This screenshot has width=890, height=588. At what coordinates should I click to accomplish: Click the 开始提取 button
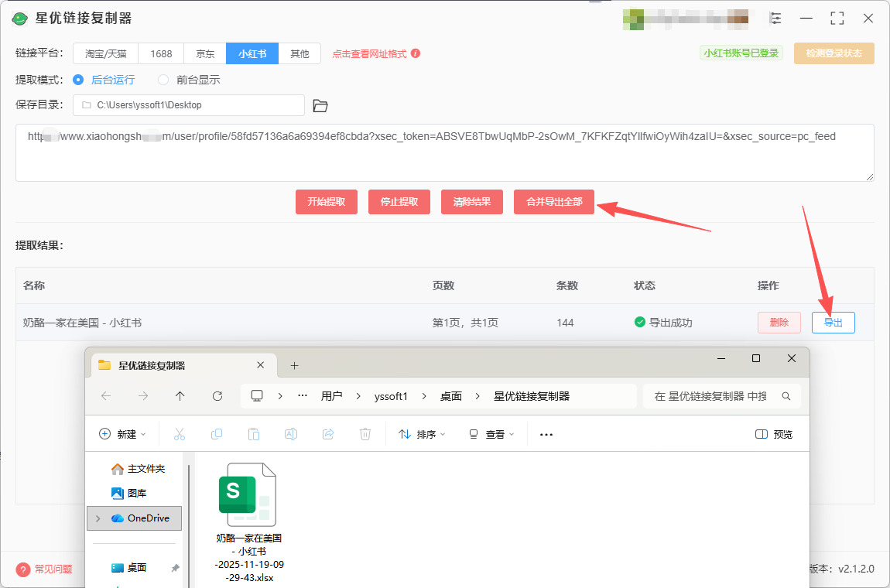click(327, 201)
